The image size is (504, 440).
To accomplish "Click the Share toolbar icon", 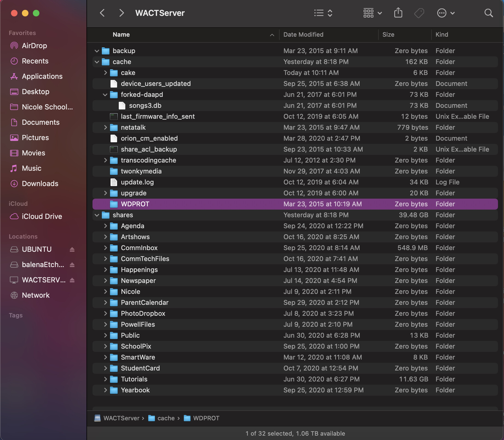I will tap(398, 13).
